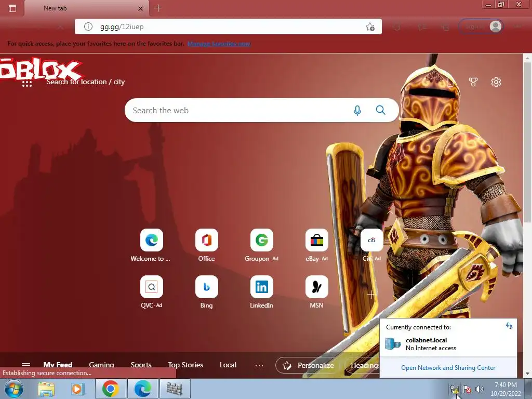This screenshot has height=399, width=532.
Task: Select the collabnet.local network entry
Action: point(448,344)
